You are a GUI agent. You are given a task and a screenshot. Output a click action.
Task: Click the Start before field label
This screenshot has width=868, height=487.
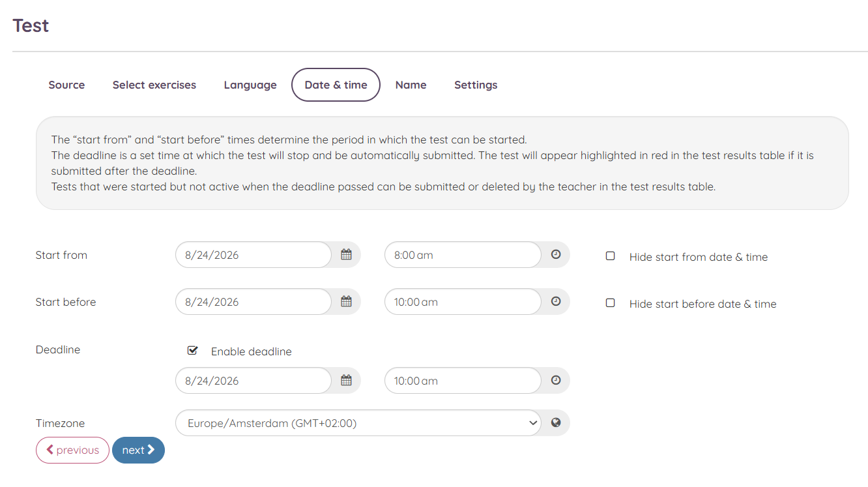(x=66, y=302)
